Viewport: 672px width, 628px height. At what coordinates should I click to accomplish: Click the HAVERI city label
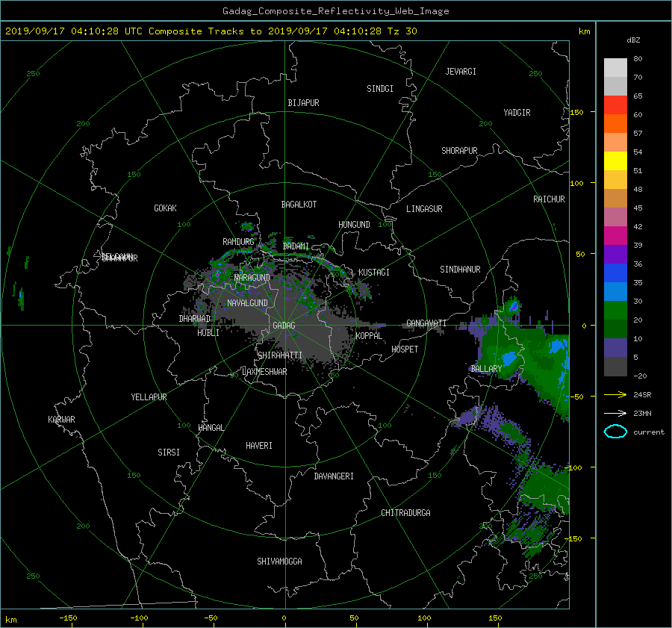(259, 446)
